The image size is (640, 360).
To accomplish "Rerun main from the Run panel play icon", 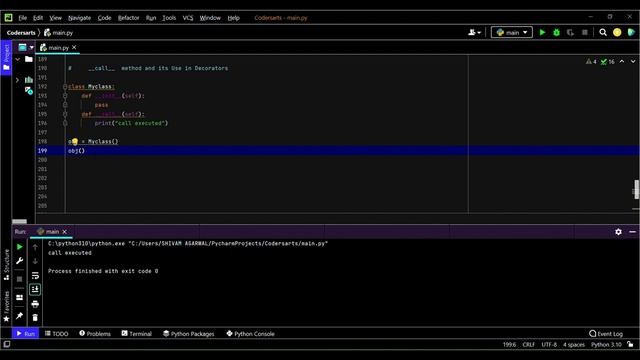I will (19, 247).
